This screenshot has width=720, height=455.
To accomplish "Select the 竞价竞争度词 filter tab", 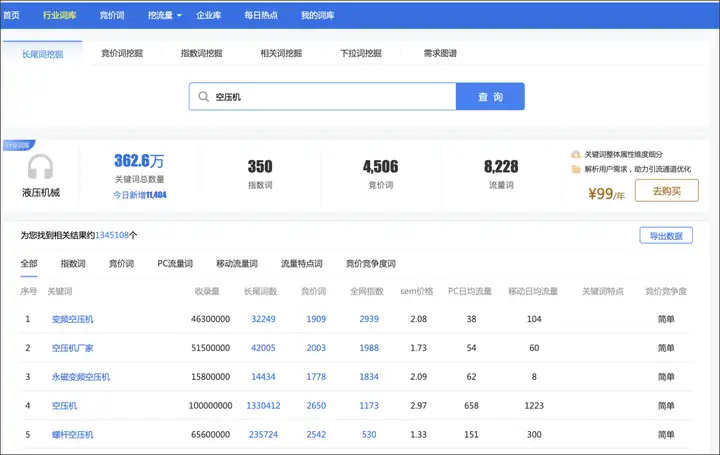I will tap(371, 264).
